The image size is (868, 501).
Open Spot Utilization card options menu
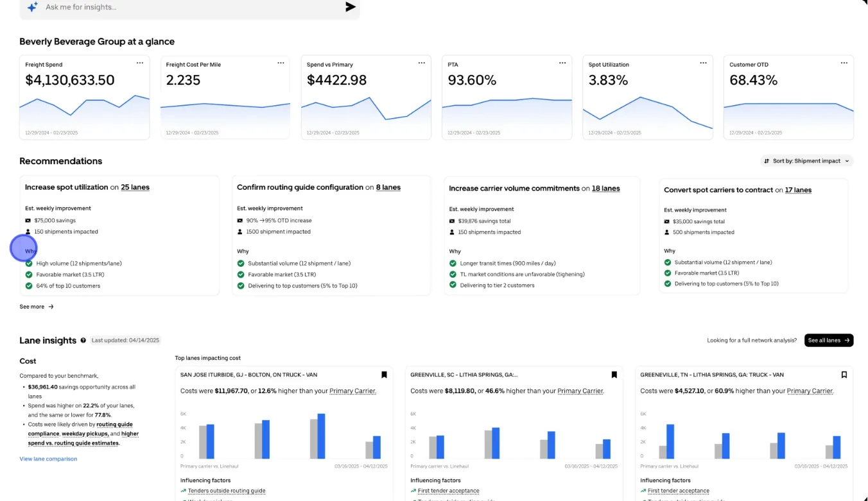pos(703,63)
